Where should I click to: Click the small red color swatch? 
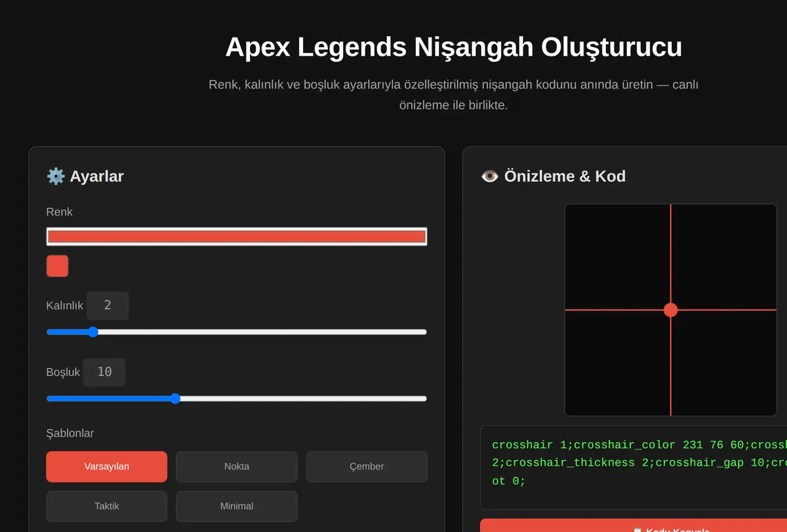(57, 266)
